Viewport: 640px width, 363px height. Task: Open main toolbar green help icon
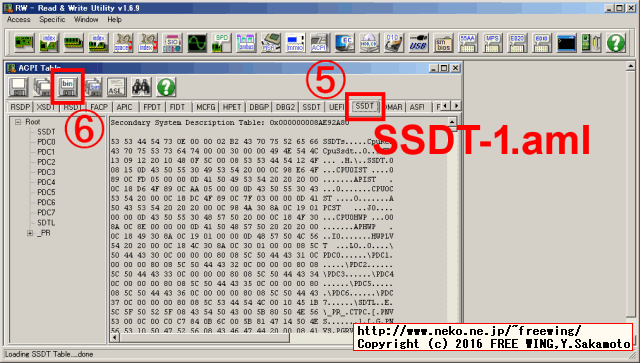coord(616,42)
